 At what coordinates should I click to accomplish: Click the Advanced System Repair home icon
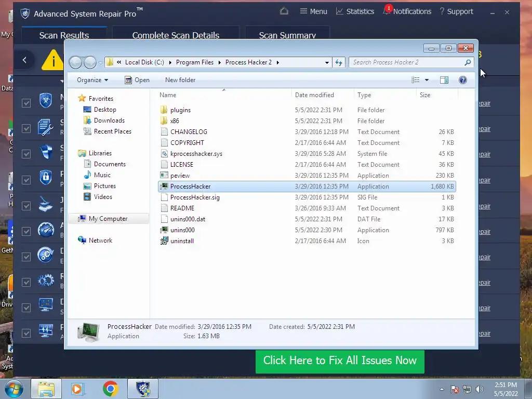[x=284, y=11]
